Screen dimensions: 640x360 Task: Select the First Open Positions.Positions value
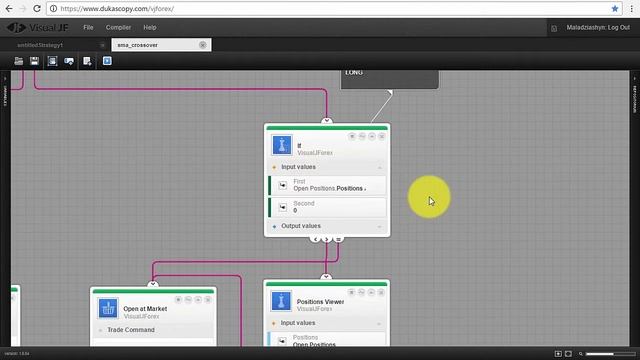(x=329, y=188)
